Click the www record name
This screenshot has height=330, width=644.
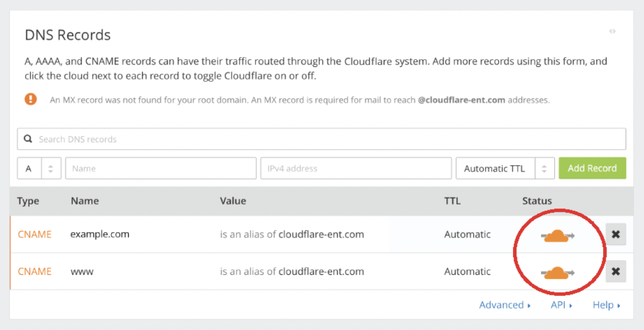[82, 271]
